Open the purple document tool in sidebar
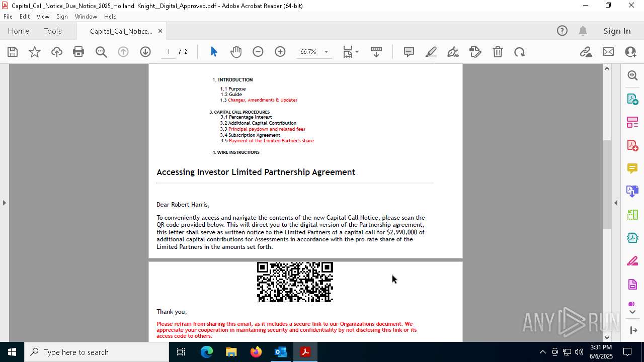The image size is (644, 362). click(x=632, y=285)
